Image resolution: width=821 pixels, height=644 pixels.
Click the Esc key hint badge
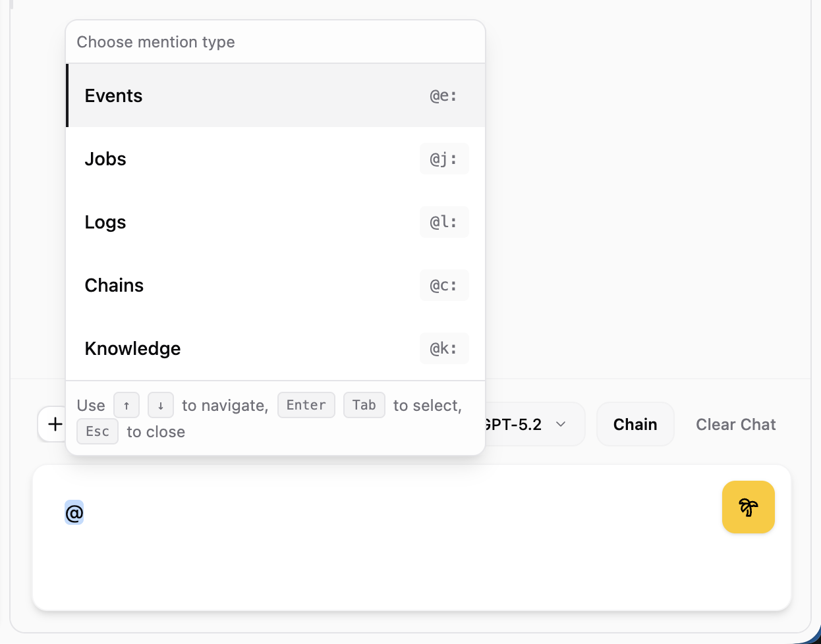point(97,431)
